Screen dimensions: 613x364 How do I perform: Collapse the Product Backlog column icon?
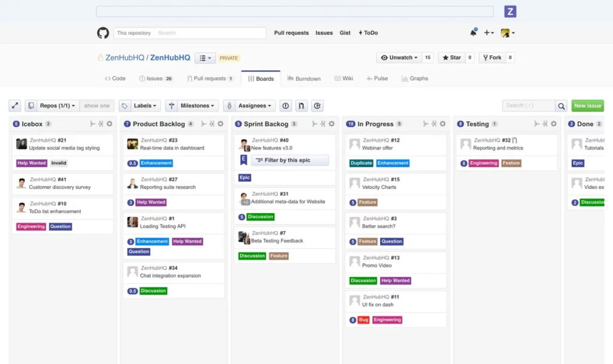(204, 123)
